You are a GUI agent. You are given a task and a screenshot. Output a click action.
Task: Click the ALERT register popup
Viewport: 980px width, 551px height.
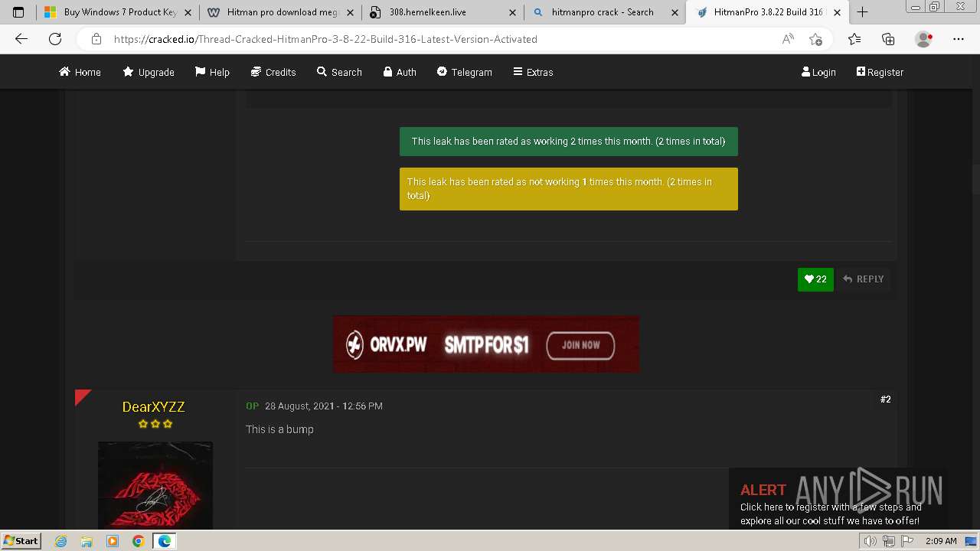(838, 498)
